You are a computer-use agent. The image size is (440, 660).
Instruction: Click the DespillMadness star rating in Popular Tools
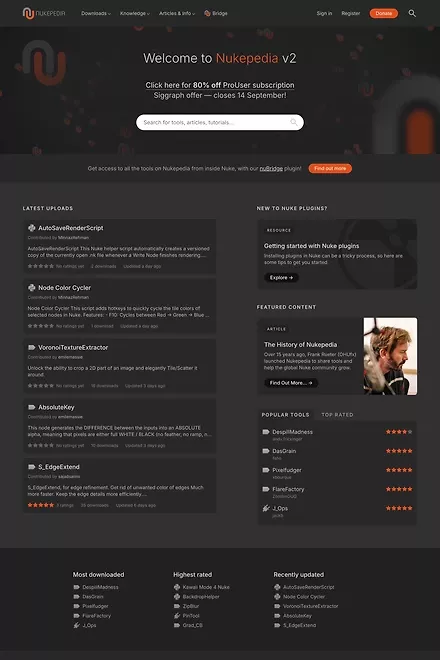coord(399,432)
